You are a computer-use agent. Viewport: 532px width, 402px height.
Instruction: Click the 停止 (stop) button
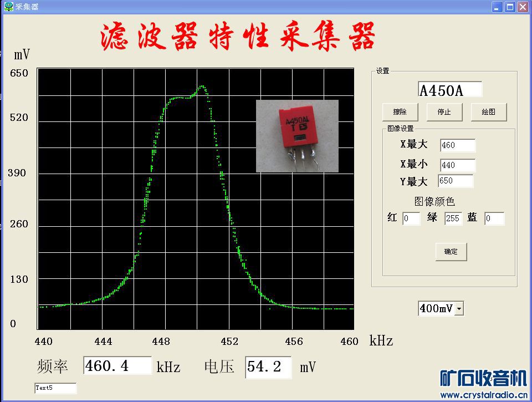point(444,112)
